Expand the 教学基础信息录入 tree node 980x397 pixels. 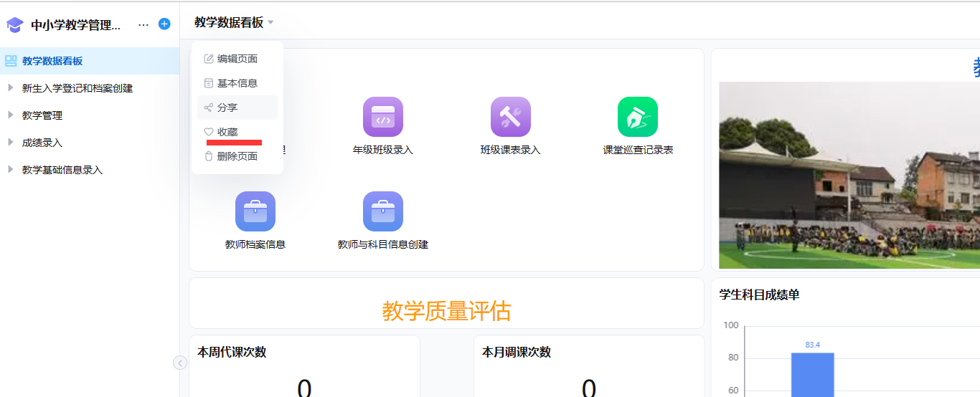coord(10,169)
